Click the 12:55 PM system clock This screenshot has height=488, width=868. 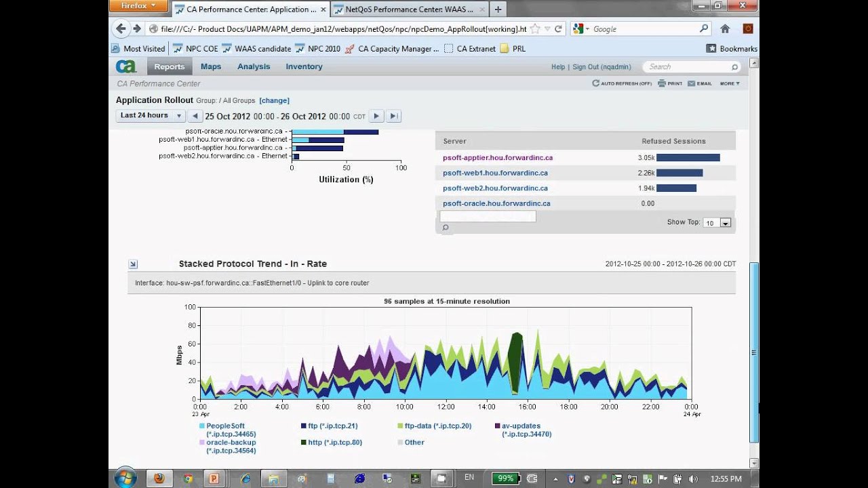(726, 479)
